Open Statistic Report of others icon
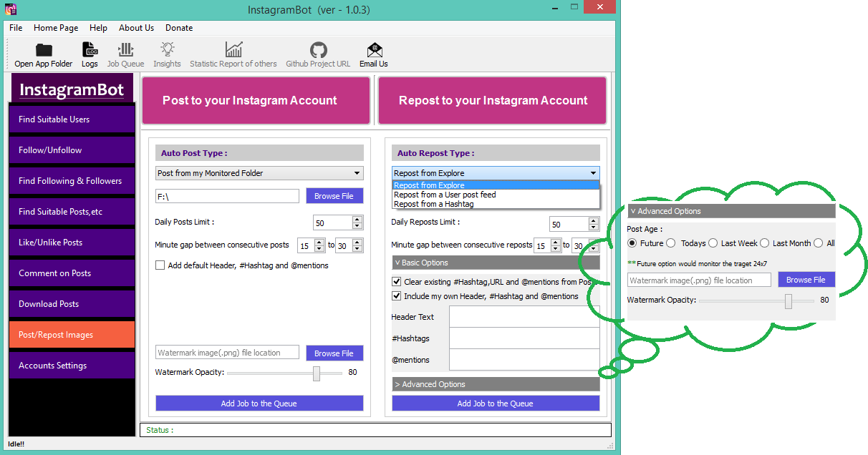The height and width of the screenshot is (455, 868). (233, 50)
